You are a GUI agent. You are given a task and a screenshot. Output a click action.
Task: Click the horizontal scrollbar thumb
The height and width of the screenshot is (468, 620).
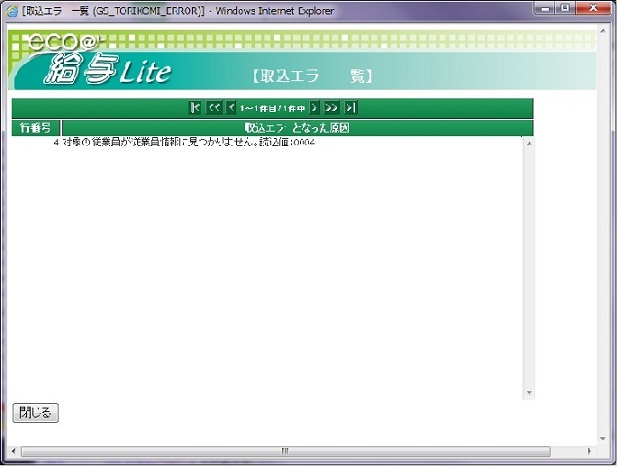pos(285,451)
